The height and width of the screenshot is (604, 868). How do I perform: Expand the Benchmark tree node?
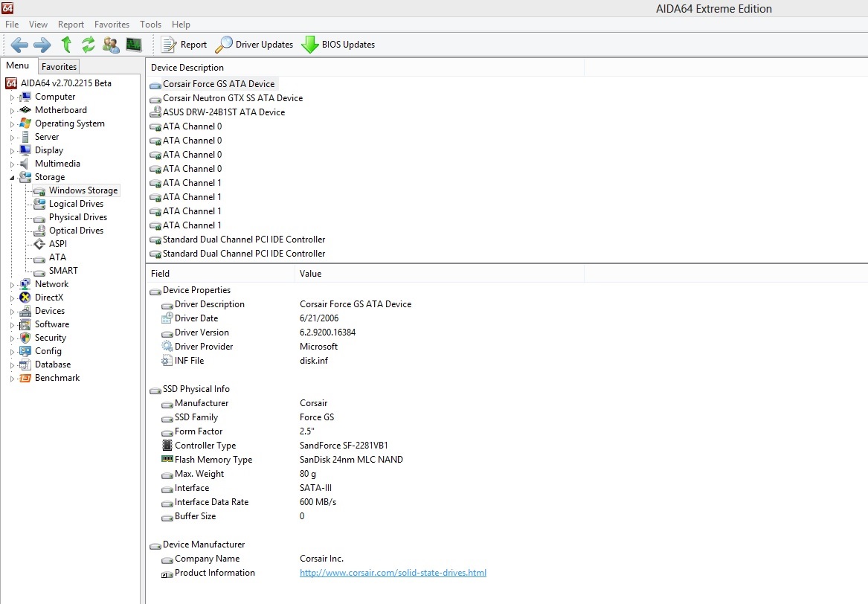12,379
